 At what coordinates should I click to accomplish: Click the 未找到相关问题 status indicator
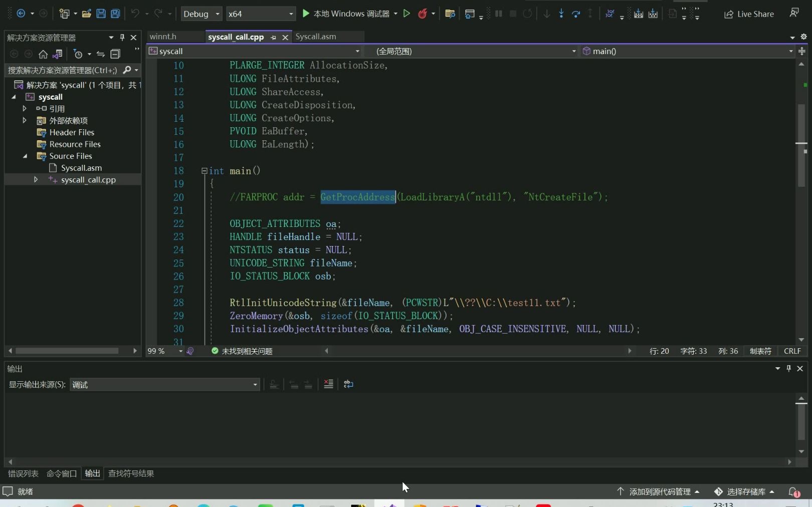click(242, 351)
